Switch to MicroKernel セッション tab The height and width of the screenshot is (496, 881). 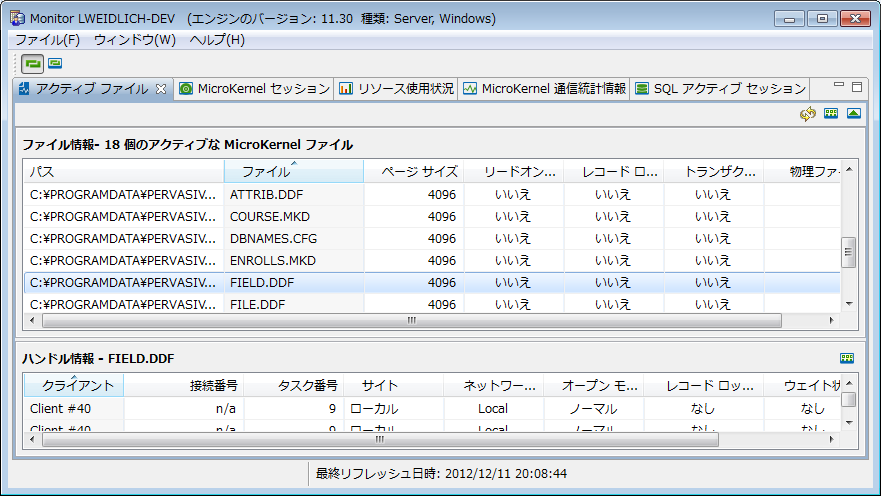254,89
